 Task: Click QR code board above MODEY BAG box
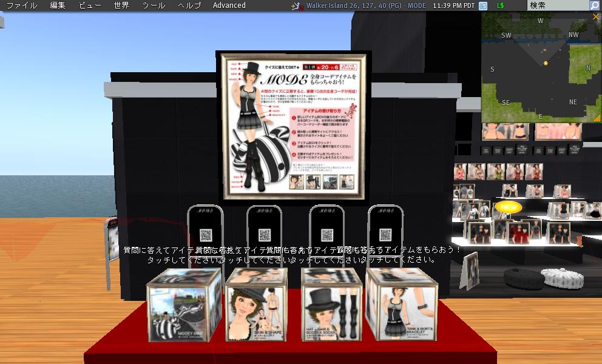205,234
